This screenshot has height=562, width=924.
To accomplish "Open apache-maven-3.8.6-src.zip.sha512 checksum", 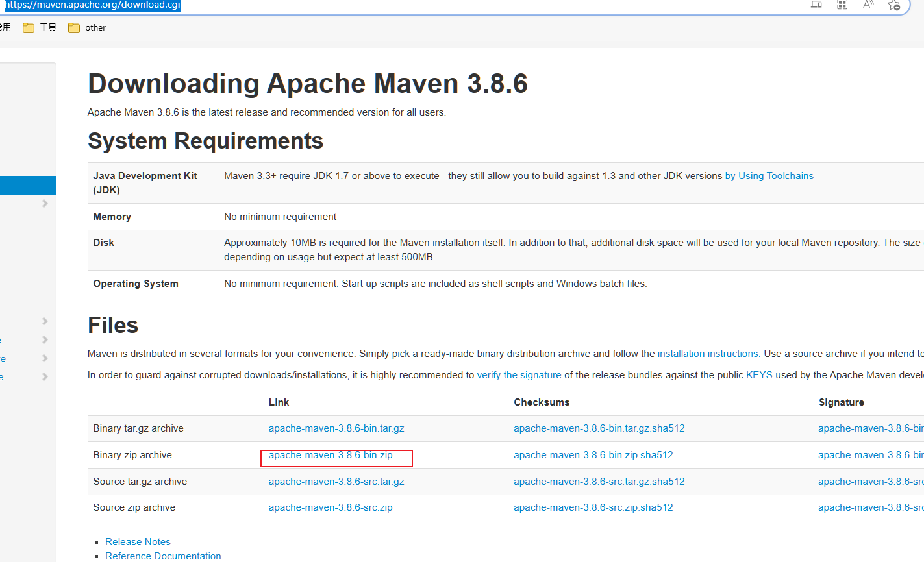I will [593, 507].
